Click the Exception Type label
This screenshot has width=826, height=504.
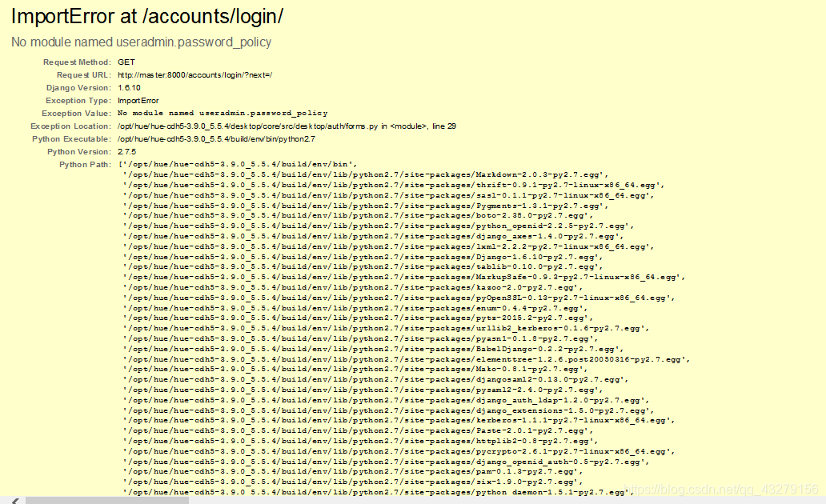[78, 100]
